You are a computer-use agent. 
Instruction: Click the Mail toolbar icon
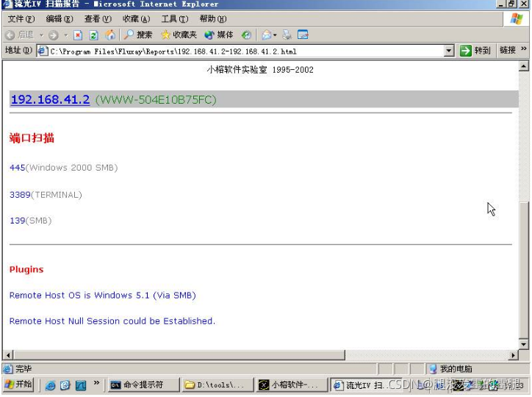point(267,35)
